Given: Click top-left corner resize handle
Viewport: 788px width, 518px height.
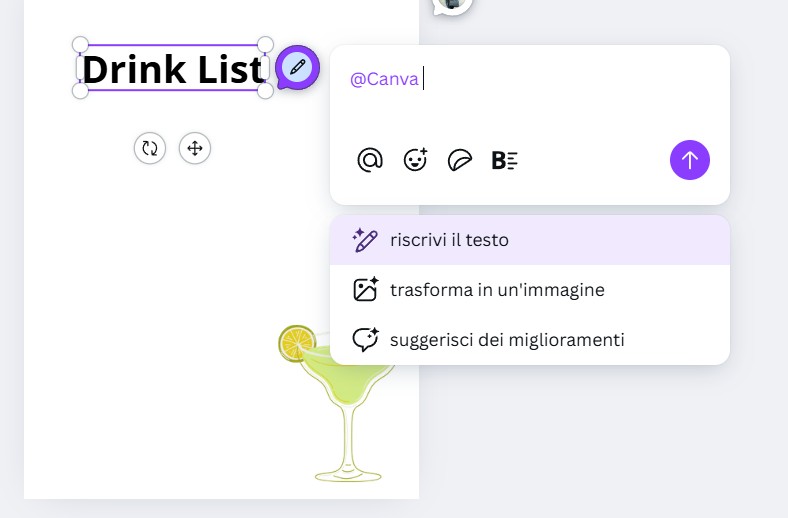Looking at the screenshot, I should point(81,45).
